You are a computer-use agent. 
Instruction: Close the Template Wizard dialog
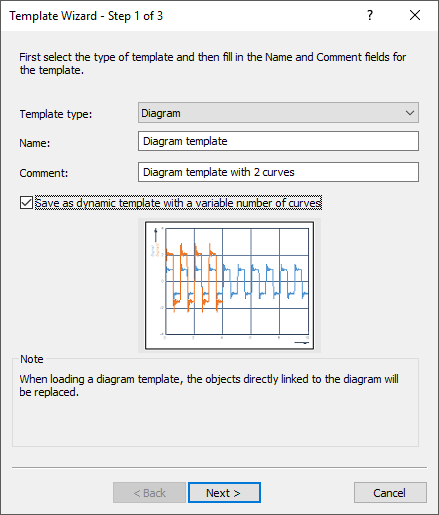pyautogui.click(x=415, y=15)
